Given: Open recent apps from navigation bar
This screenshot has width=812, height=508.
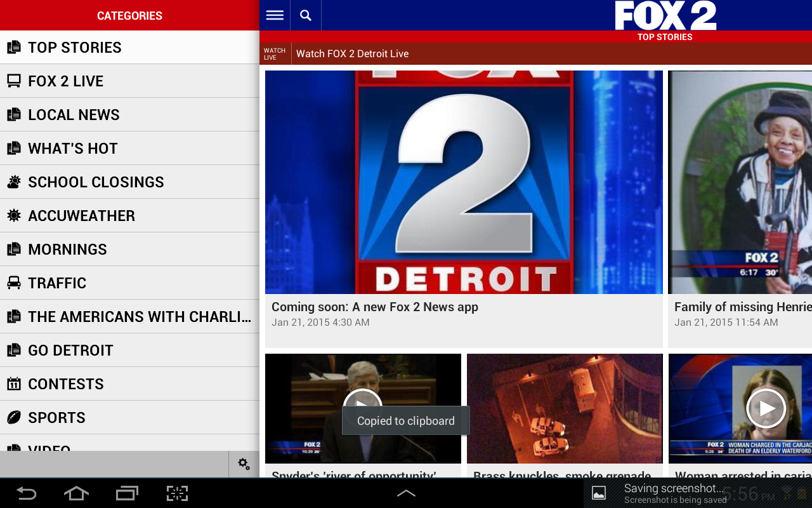Looking at the screenshot, I should pyautogui.click(x=127, y=493).
